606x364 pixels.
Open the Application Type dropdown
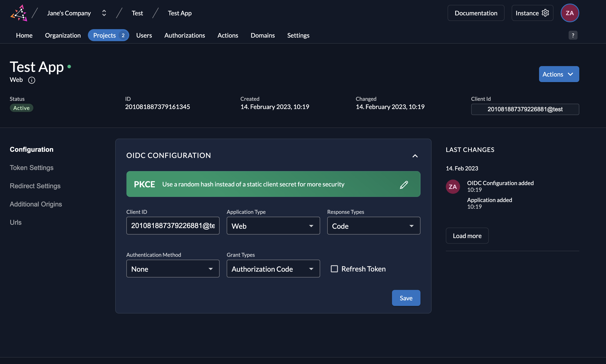273,226
